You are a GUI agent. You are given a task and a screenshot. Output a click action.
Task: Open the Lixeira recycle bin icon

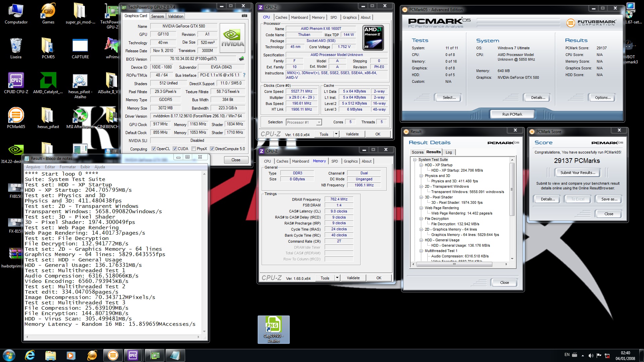16,49
